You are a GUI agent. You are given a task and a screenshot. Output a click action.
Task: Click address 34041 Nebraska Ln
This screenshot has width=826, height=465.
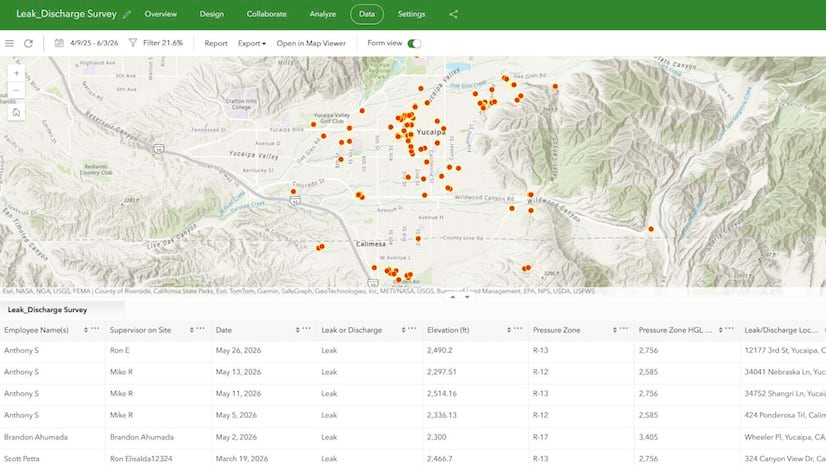click(785, 372)
